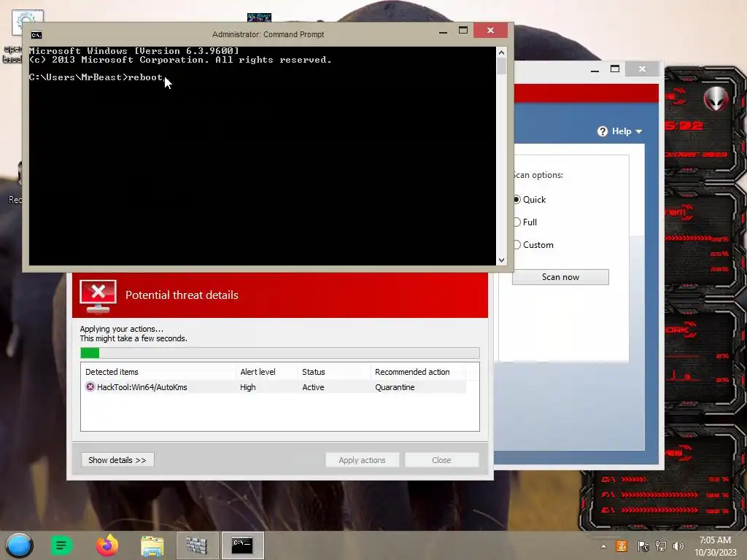The image size is (747, 560).
Task: Expand the Help dropdown arrow
Action: point(639,132)
